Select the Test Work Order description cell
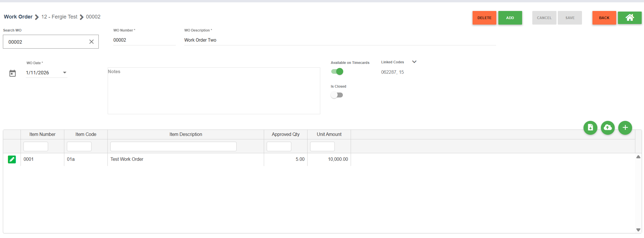The image size is (644, 238). point(186,159)
